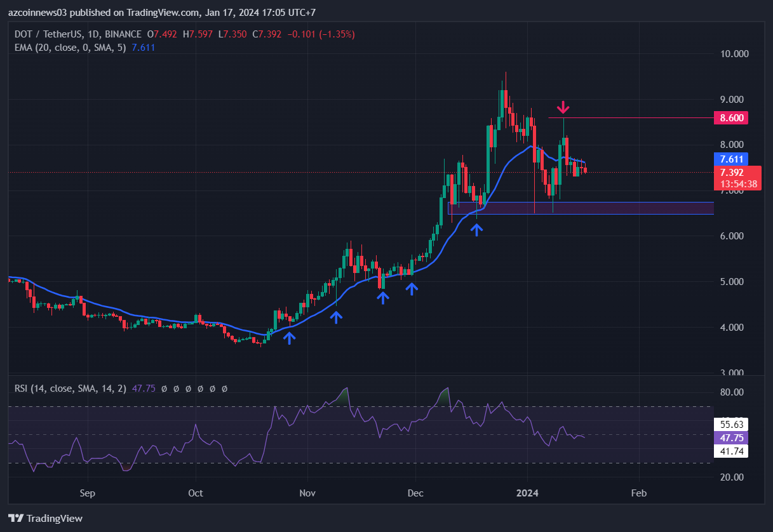Click the blue up arrow in early November
773x532 pixels.
point(335,316)
